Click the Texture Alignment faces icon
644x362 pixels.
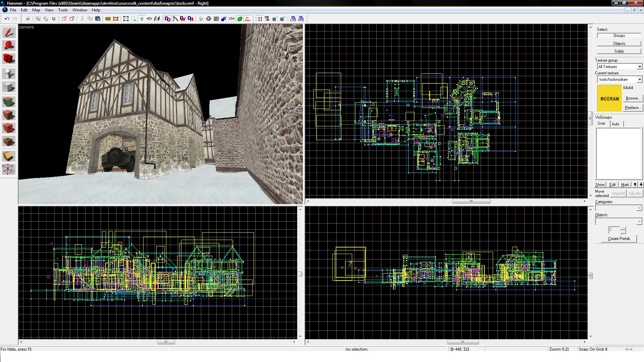tap(157, 19)
